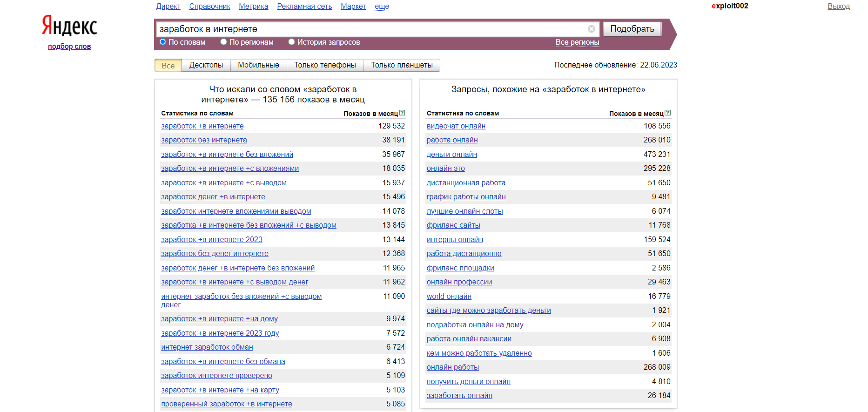868x412 pixels.
Task: Click the username 'exploit002'
Action: click(730, 6)
